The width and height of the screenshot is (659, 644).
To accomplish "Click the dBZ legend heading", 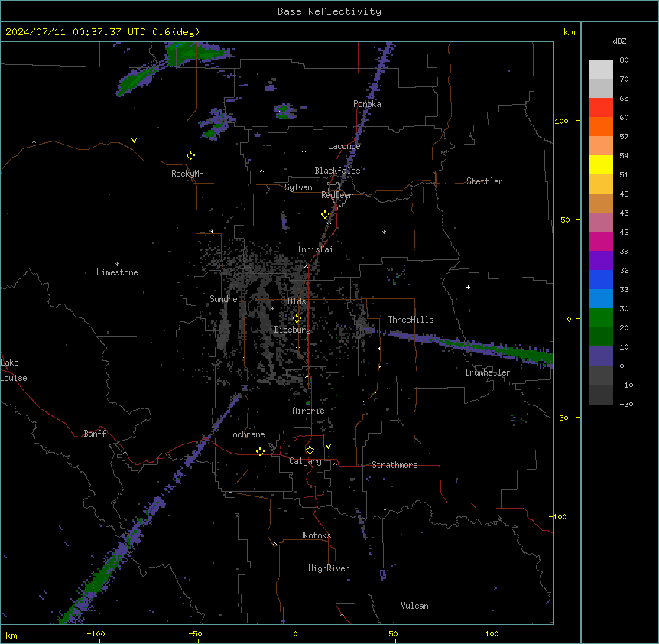I will coord(619,41).
